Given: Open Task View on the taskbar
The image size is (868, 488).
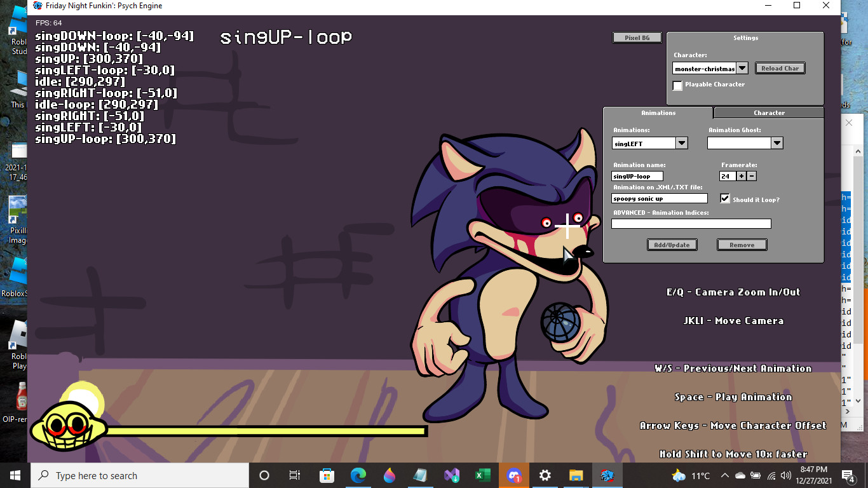Looking at the screenshot, I should 295,475.
